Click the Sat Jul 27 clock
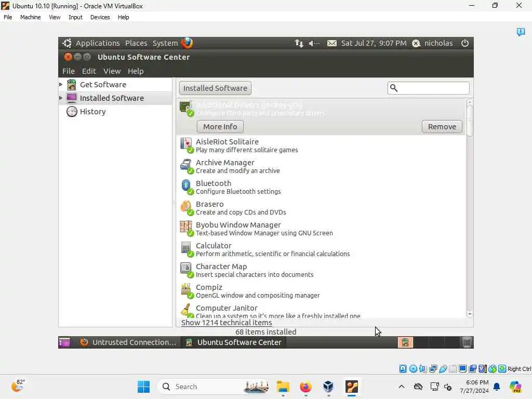Image resolution: width=532 pixels, height=399 pixels. click(x=374, y=43)
